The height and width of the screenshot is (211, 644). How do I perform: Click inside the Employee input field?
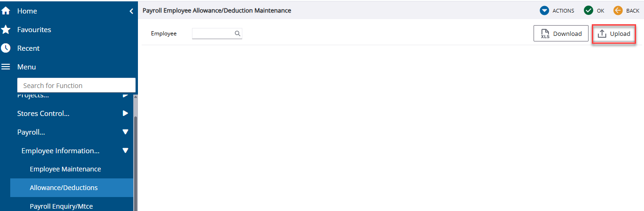point(212,34)
